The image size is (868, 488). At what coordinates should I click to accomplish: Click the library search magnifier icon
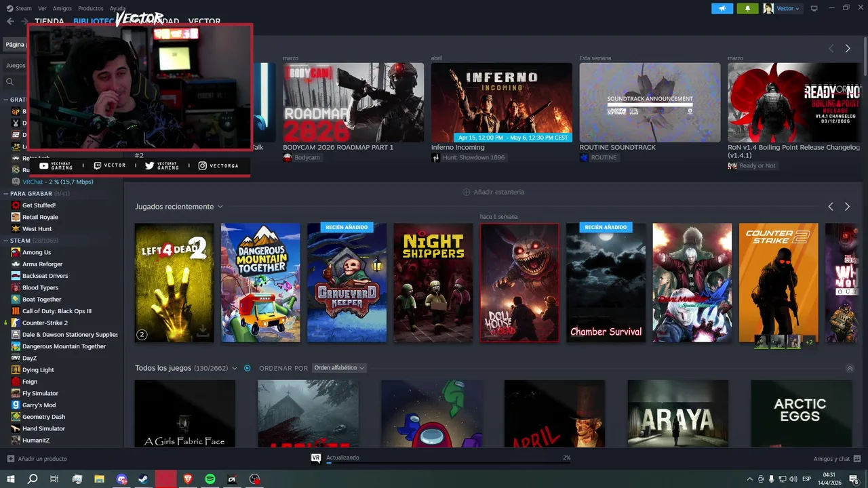pos(9,81)
